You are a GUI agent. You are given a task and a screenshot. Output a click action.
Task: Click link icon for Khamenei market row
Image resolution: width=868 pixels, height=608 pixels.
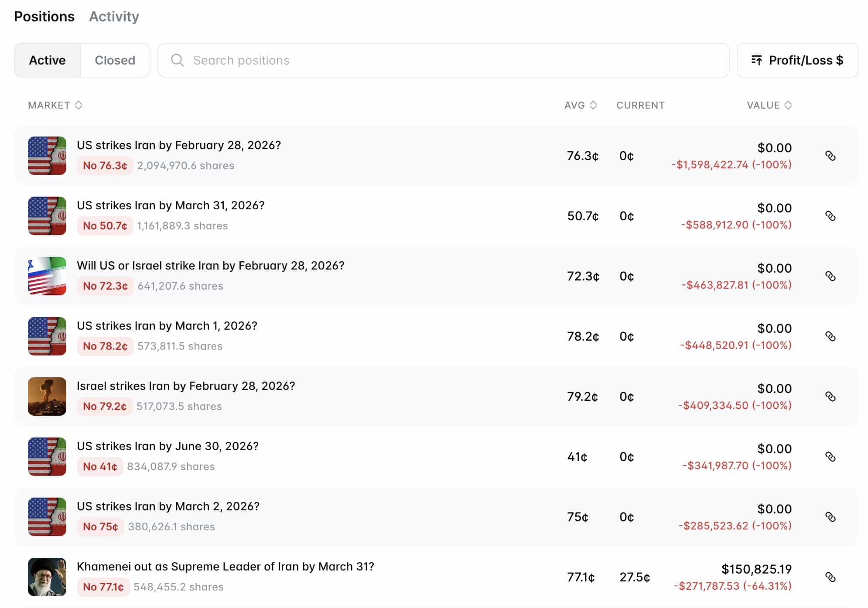[830, 577]
